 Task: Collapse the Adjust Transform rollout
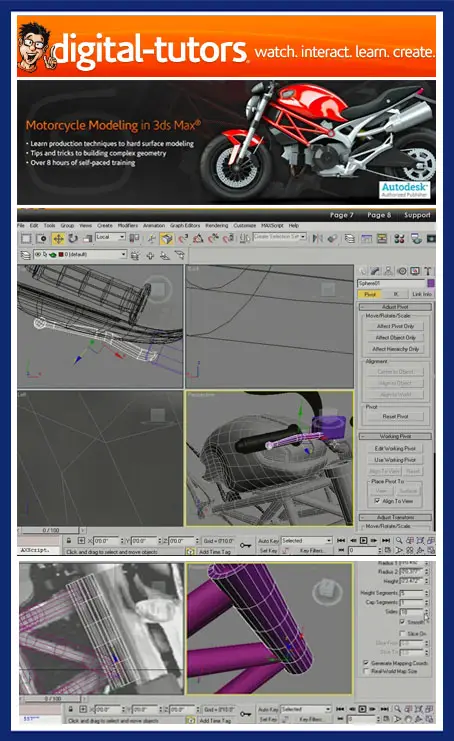[x=395, y=517]
